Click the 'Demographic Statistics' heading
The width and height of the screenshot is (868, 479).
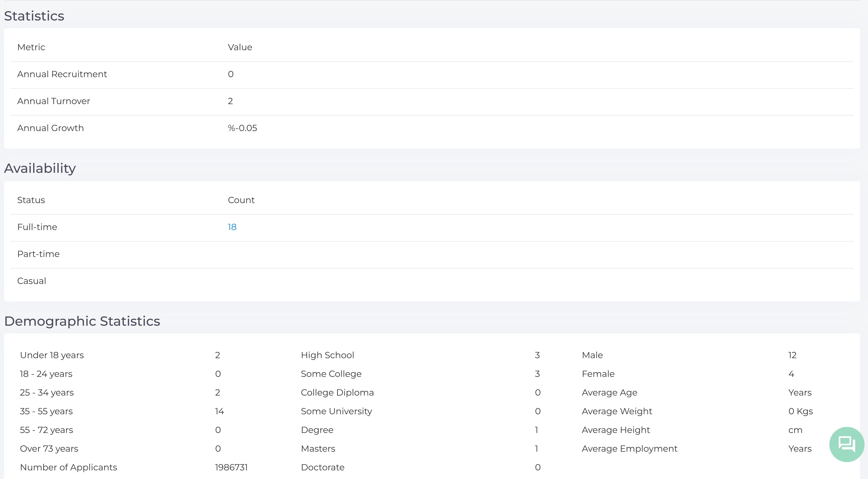coord(82,321)
